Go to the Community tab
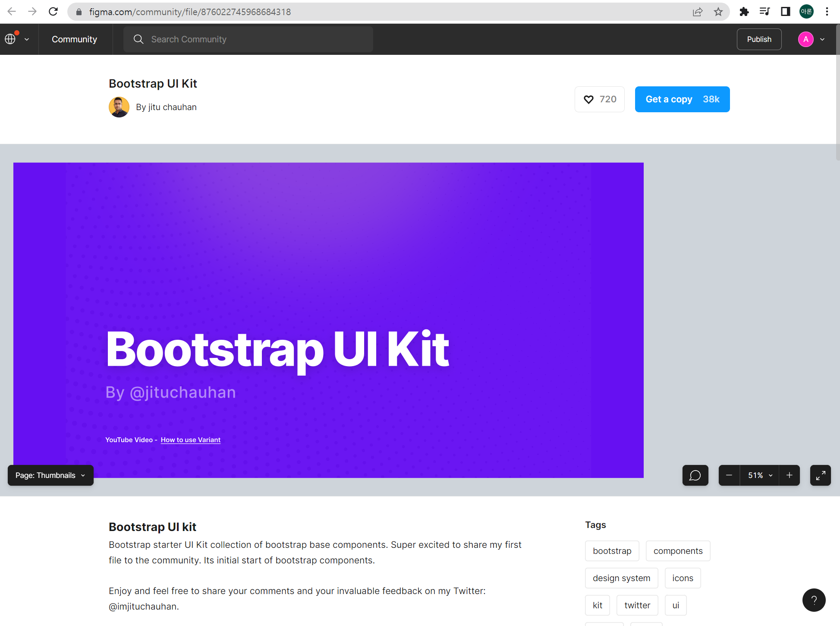Image resolution: width=840 pixels, height=626 pixels. pyautogui.click(x=74, y=39)
